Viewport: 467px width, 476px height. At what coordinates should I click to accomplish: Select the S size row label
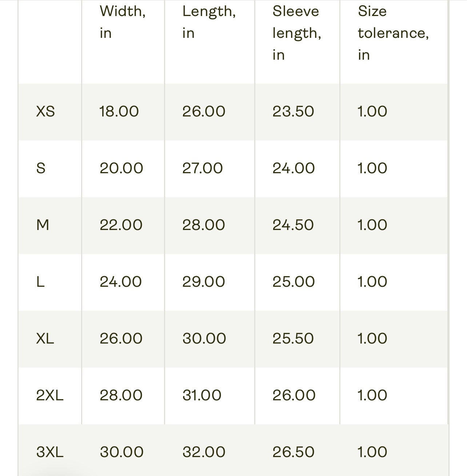tap(41, 168)
